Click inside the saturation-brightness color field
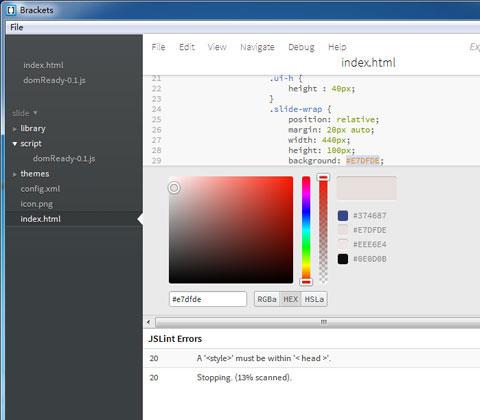 pos(231,230)
